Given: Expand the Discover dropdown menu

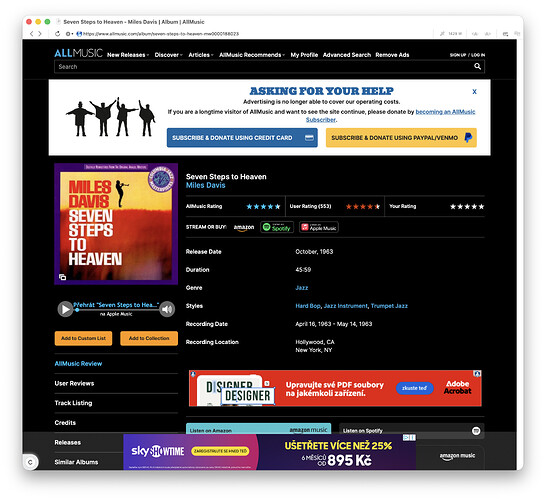Looking at the screenshot, I should point(169,55).
